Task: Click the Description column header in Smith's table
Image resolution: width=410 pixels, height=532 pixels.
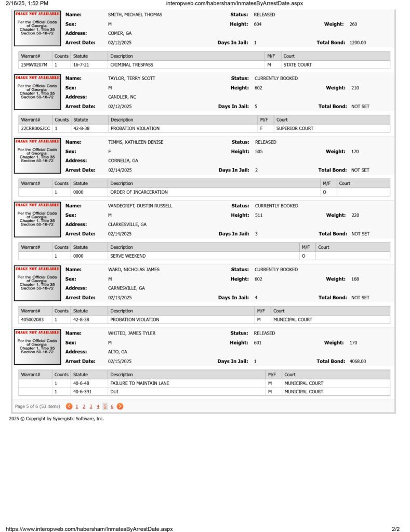Action: click(122, 56)
